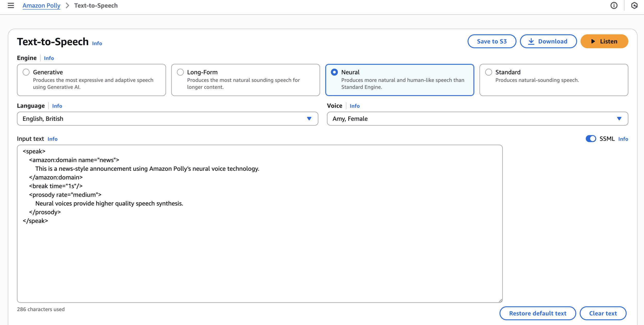Choose the Neural engine option

[x=334, y=72]
